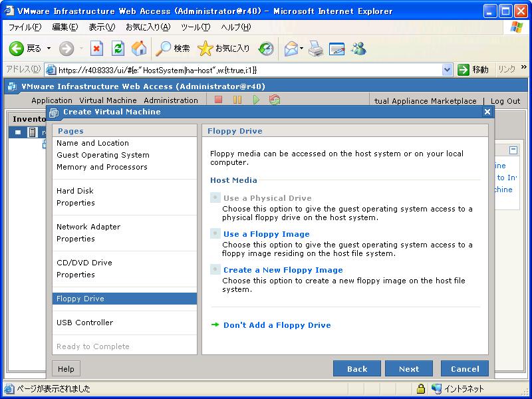Click the Log Out link
The width and height of the screenshot is (532, 399).
505,101
